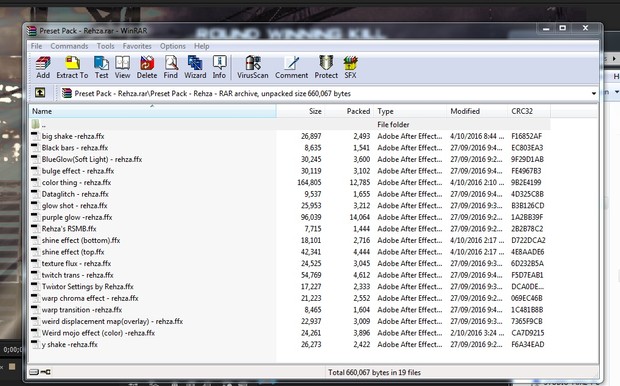
Task: Click the Add toolbar icon
Action: [x=43, y=67]
